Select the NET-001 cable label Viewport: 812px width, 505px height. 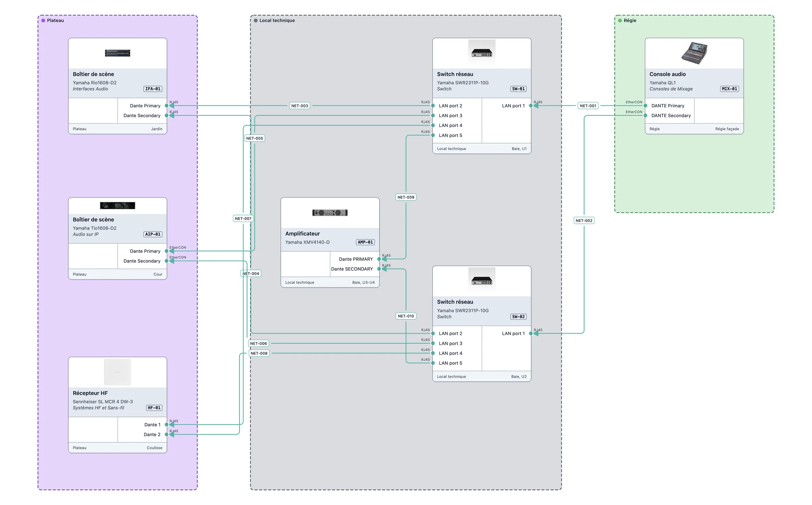(x=588, y=106)
